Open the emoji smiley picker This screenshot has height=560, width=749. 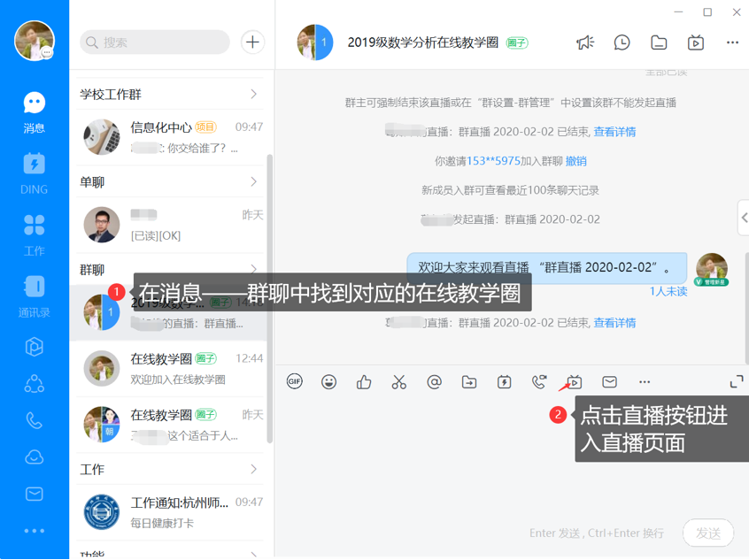(x=328, y=382)
